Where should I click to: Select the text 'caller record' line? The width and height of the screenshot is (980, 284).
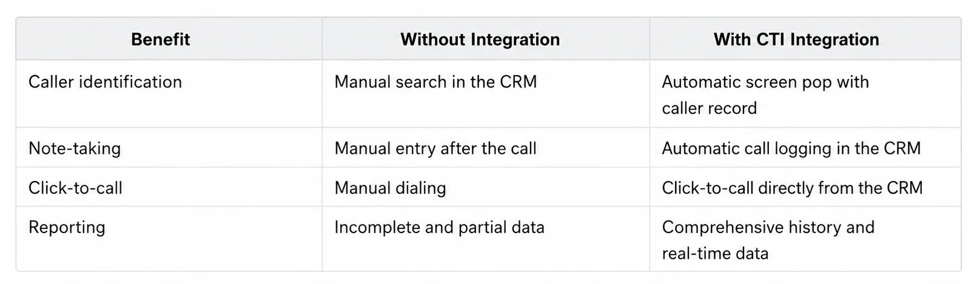709,108
